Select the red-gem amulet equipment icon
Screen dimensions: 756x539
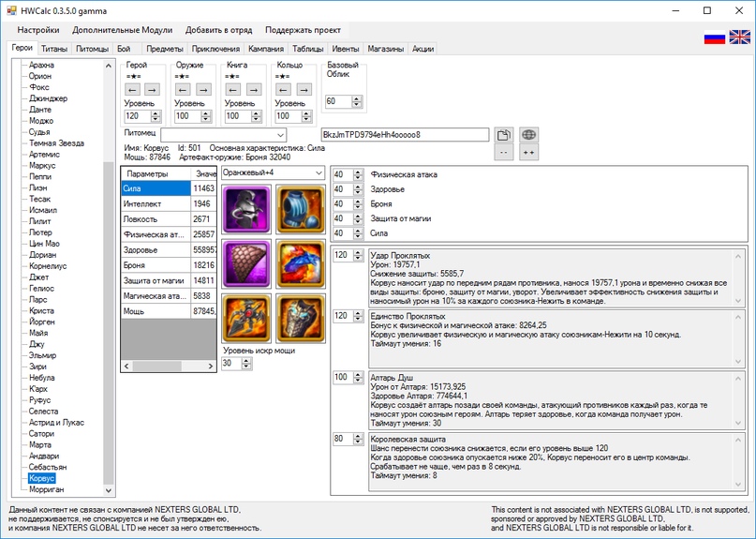click(x=246, y=319)
